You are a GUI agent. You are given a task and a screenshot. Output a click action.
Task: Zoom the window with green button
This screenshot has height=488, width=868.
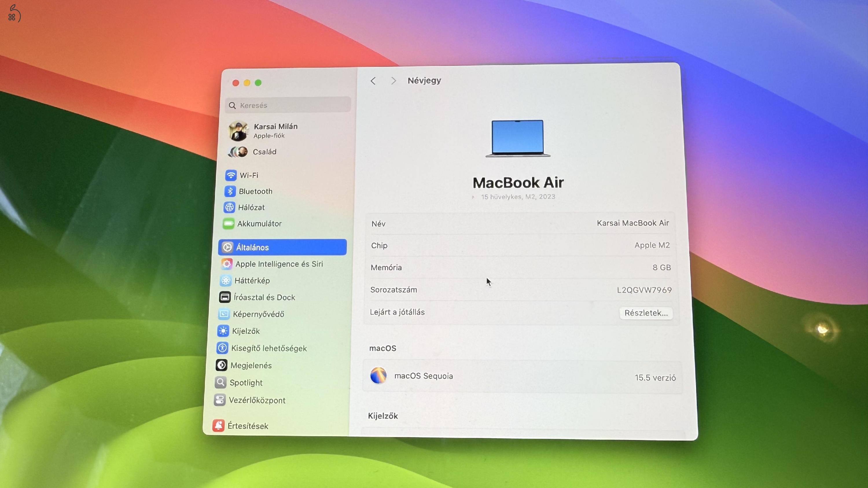(258, 83)
